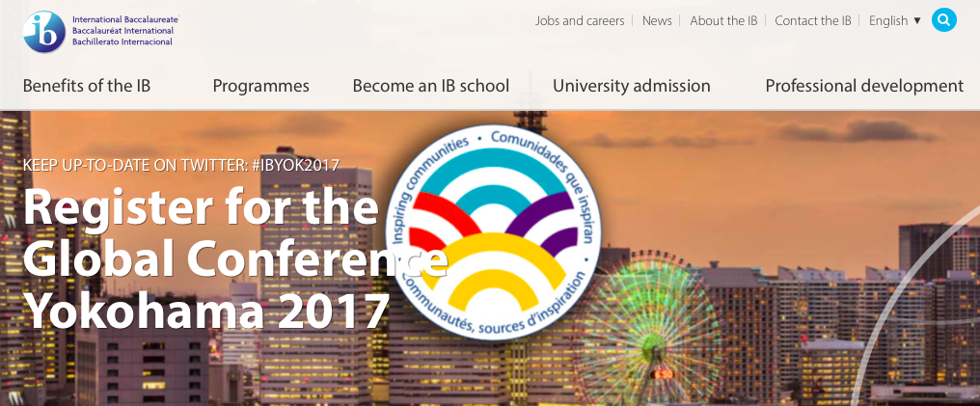The image size is (980, 406).
Task: Select Become an IB school menu
Action: pos(430,86)
